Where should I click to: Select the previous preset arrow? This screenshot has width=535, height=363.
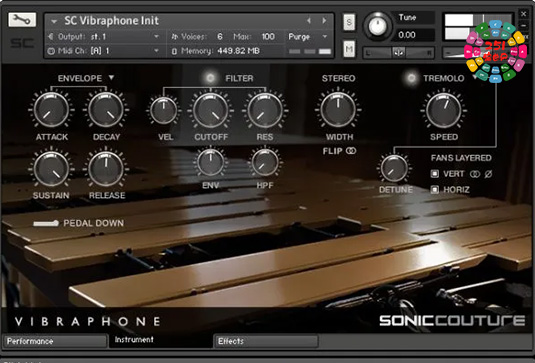tap(308, 21)
